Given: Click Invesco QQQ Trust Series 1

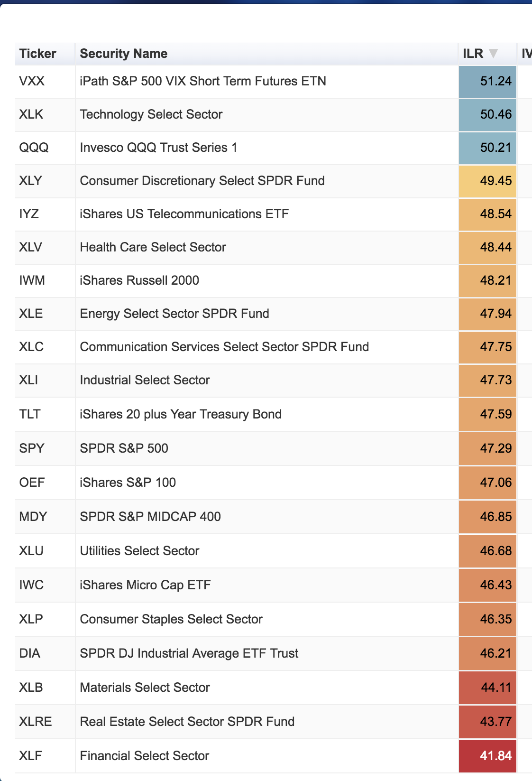Looking at the screenshot, I should click(159, 148).
